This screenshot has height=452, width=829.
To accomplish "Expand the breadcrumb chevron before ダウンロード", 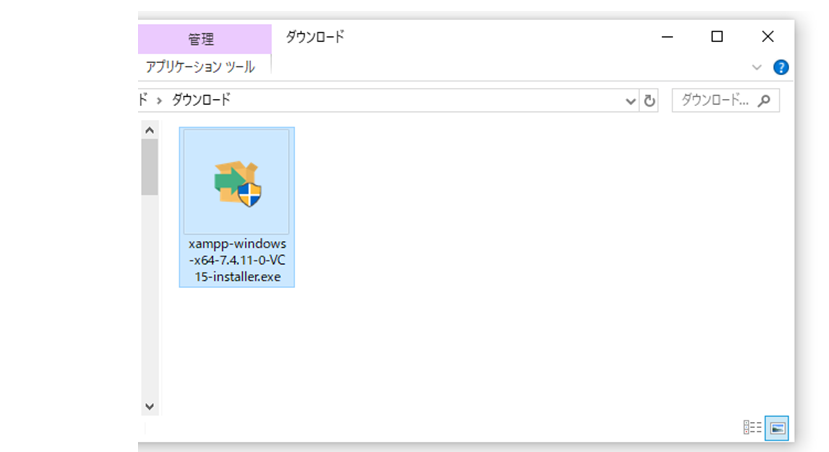I will point(159,100).
